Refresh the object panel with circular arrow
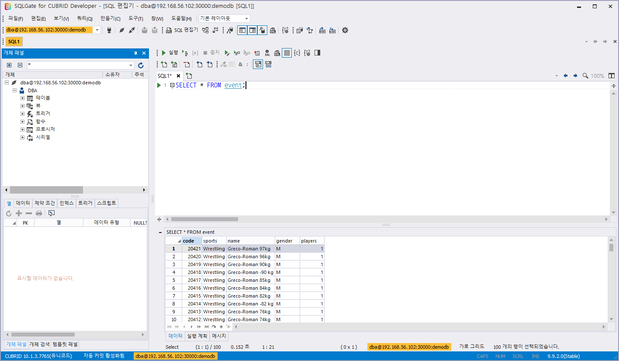619x361 pixels. (141, 65)
